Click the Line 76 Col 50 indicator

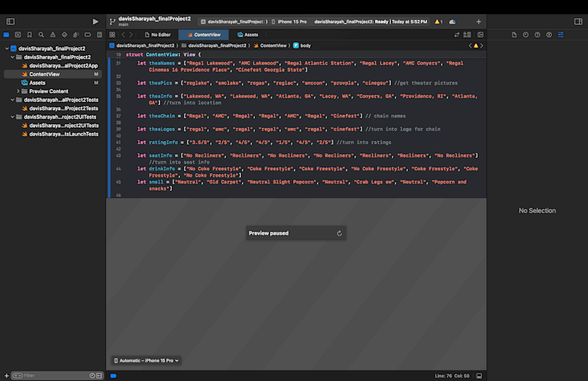click(x=452, y=376)
